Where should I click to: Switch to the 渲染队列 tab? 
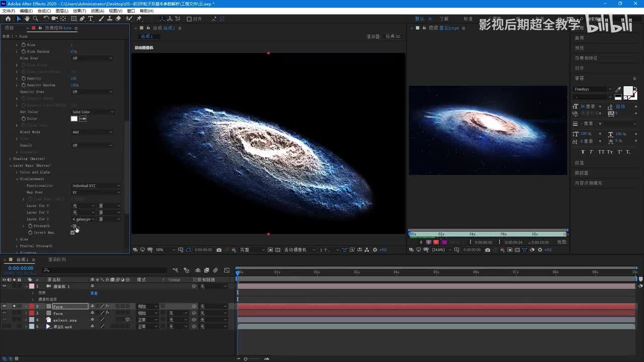[57, 259]
